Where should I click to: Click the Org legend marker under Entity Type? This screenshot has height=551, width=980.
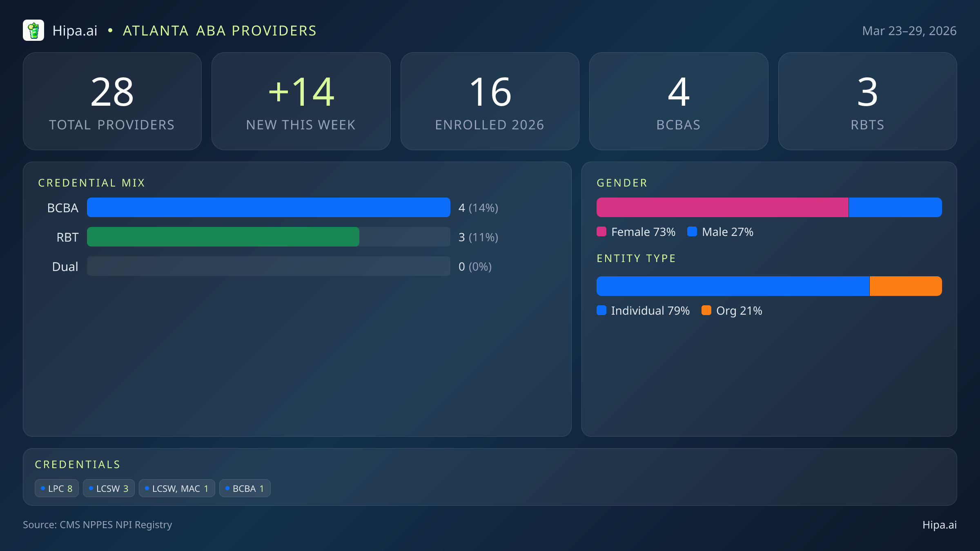pos(707,311)
